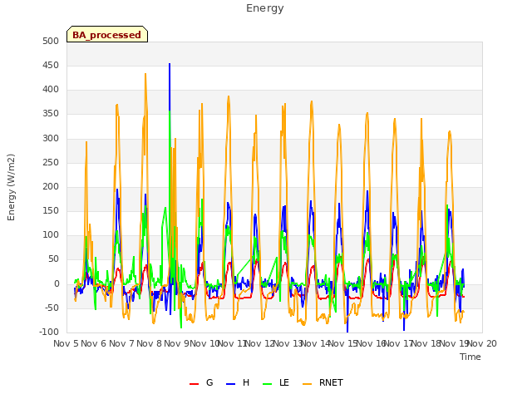Click the 250 y-axis tick label
This screenshot has height=399, width=532.
click(51, 162)
